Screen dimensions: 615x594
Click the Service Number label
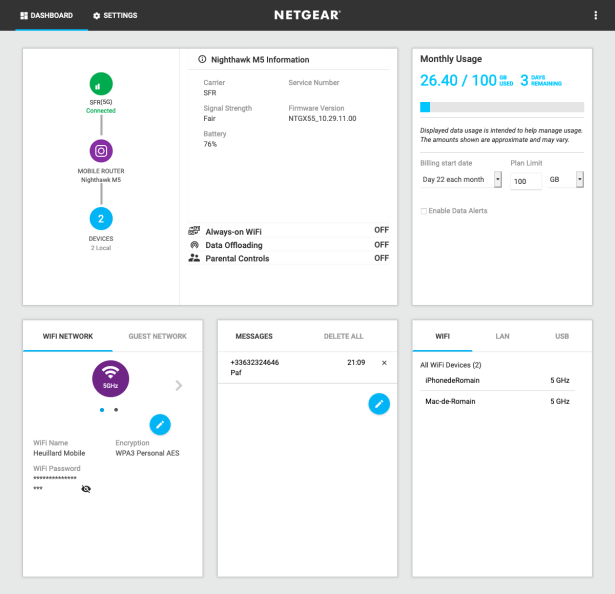(x=314, y=82)
